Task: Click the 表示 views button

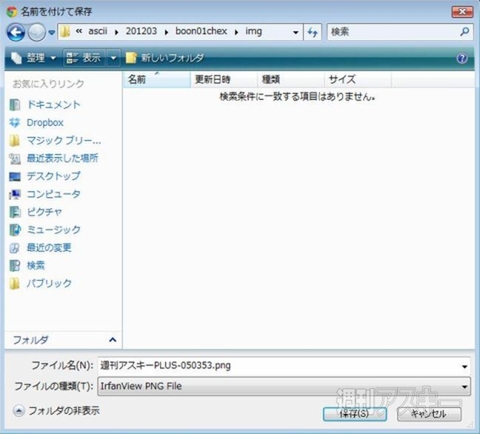Action: pos(84,58)
